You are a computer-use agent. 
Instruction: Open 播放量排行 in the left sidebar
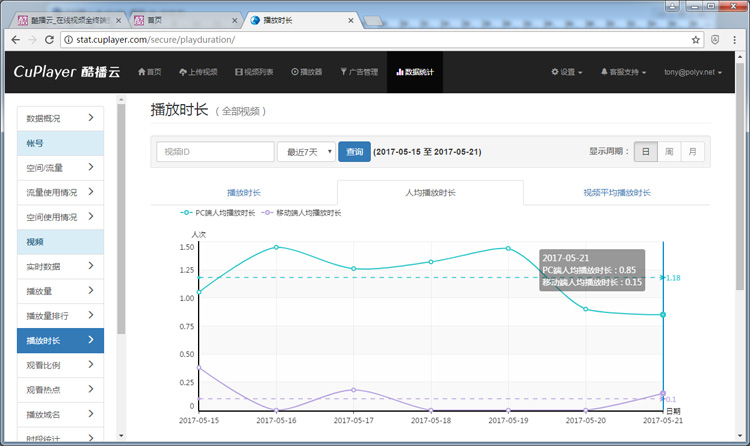coord(60,316)
